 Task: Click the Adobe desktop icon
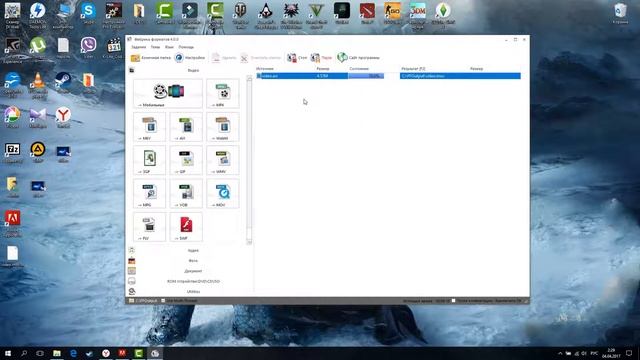click(12, 223)
